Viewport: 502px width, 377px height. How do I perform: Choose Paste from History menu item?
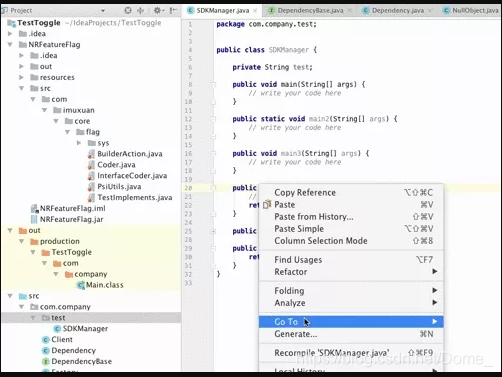click(351, 217)
